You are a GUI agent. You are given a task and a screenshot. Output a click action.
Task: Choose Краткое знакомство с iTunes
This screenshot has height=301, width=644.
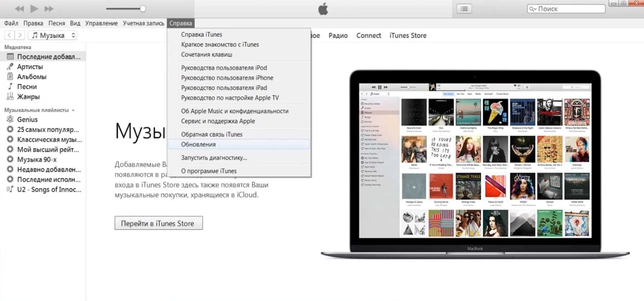(239, 45)
